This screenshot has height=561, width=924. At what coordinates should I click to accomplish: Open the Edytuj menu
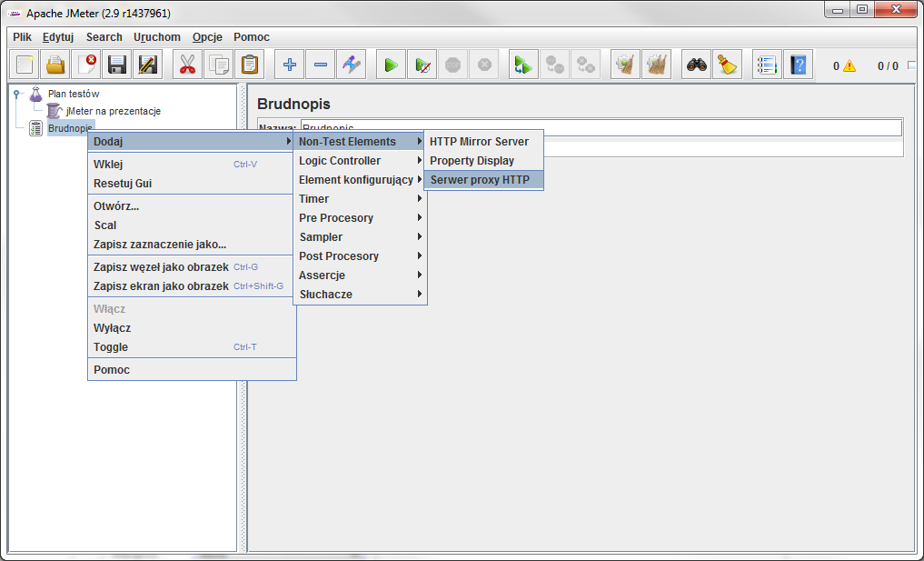tap(58, 37)
